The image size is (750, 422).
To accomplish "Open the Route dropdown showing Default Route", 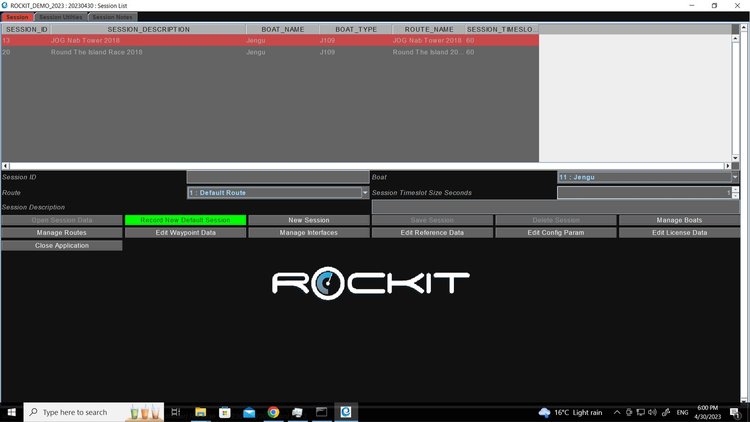I will click(278, 192).
